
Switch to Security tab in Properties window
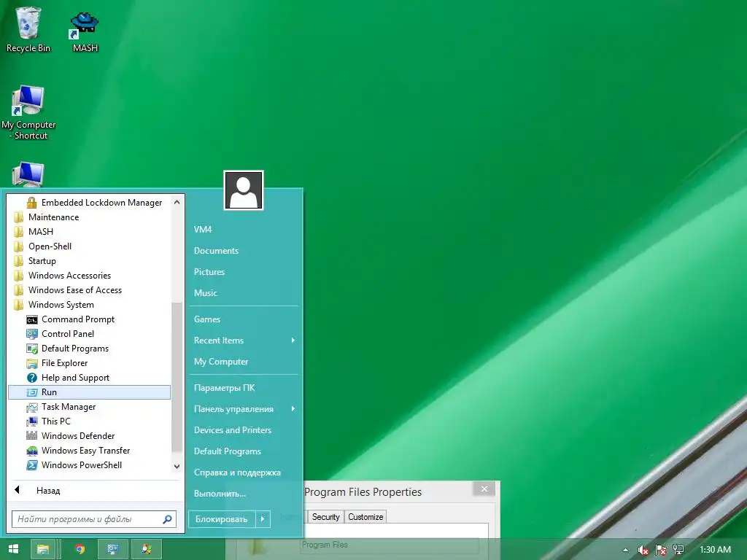point(326,517)
